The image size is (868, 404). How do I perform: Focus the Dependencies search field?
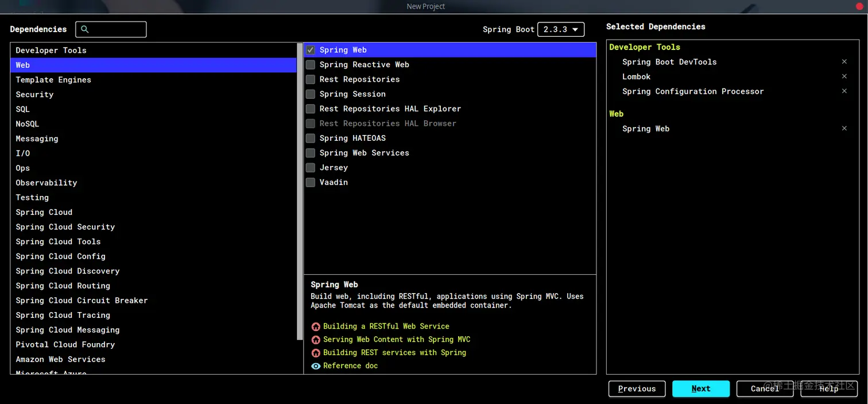111,29
